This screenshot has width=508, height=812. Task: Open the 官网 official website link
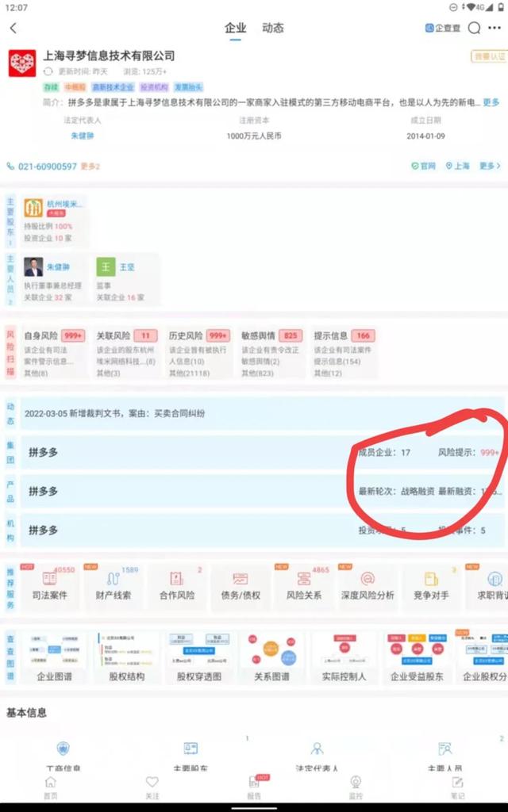(423, 166)
